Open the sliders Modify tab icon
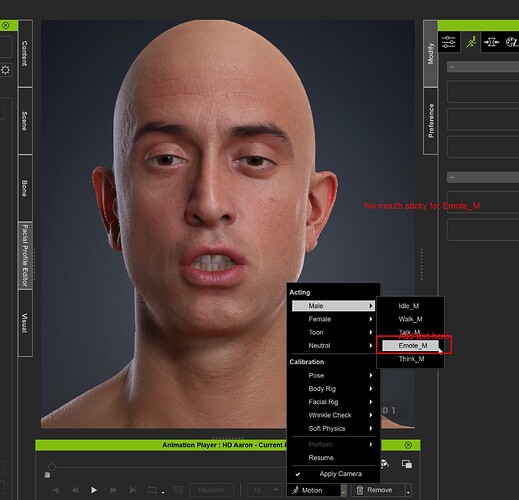Screen dimensions: 519x500 tap(448, 42)
